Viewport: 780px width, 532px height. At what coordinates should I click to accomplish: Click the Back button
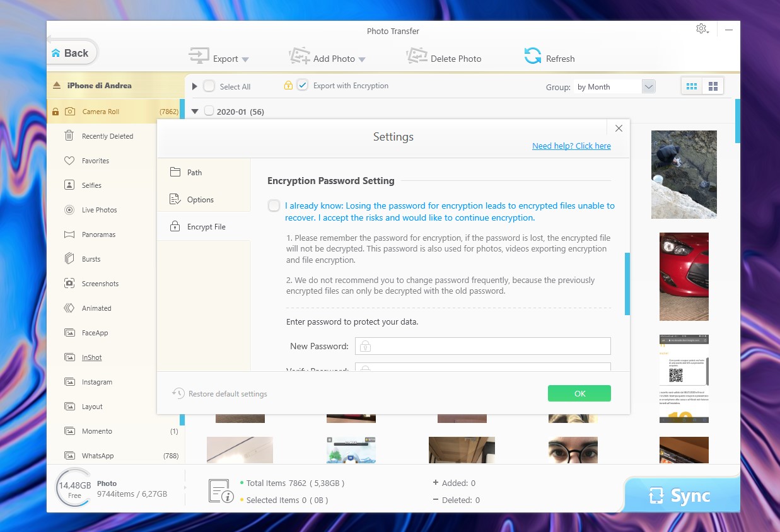point(70,53)
